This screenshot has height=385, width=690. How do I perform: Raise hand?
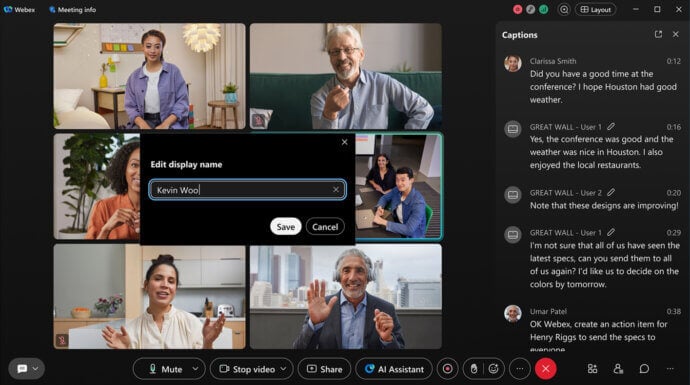tap(474, 369)
